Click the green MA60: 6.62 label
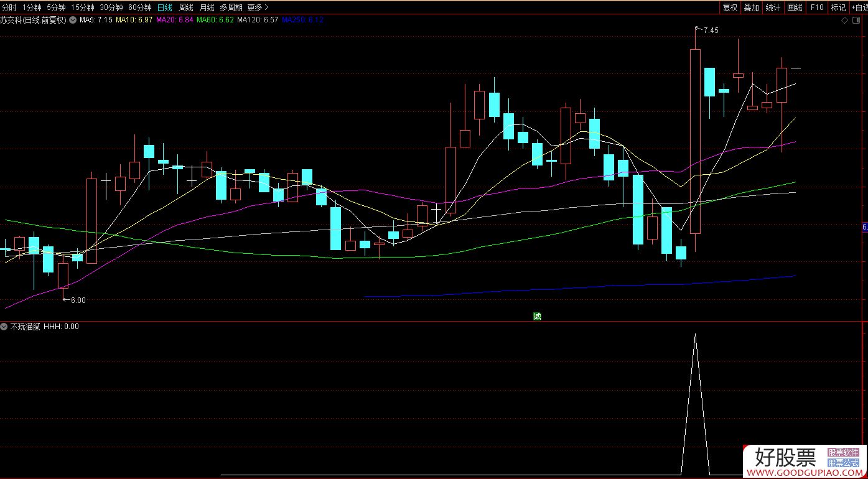 pos(215,20)
